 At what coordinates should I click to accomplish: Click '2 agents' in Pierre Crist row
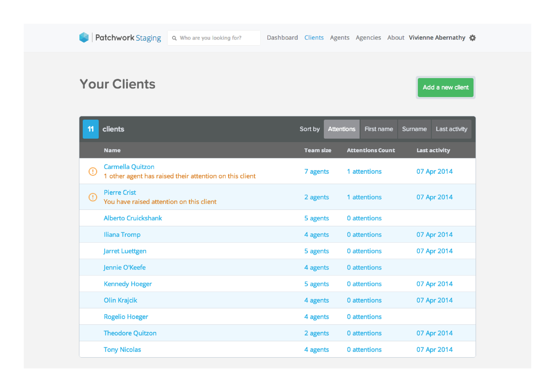316,197
